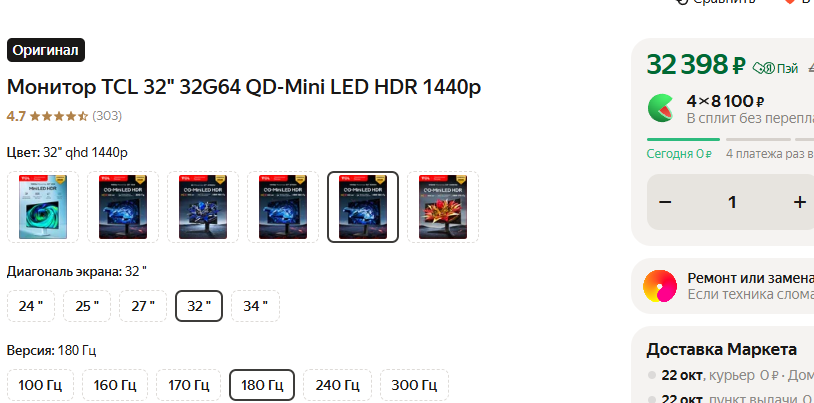Choose the red flower monitor thumbnail
This screenshot has height=403, width=814.
(443, 207)
